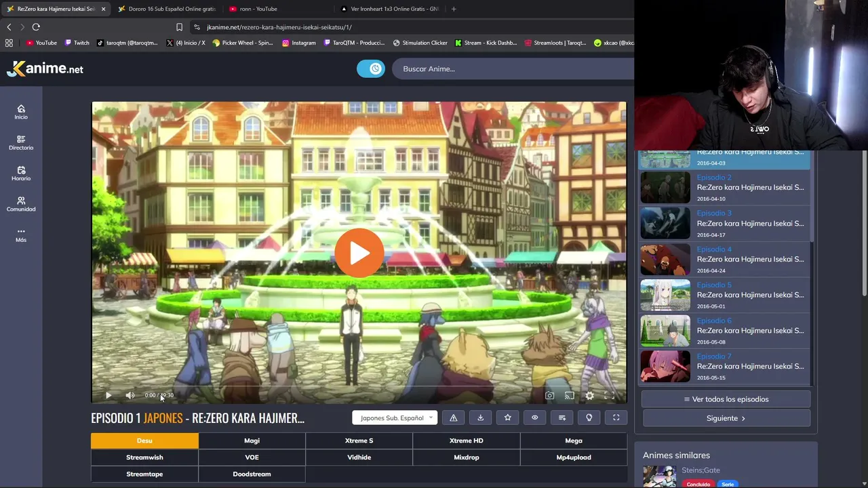Open the Stimulation Clicker bookmark
The image size is (868, 488).
pos(420,43)
